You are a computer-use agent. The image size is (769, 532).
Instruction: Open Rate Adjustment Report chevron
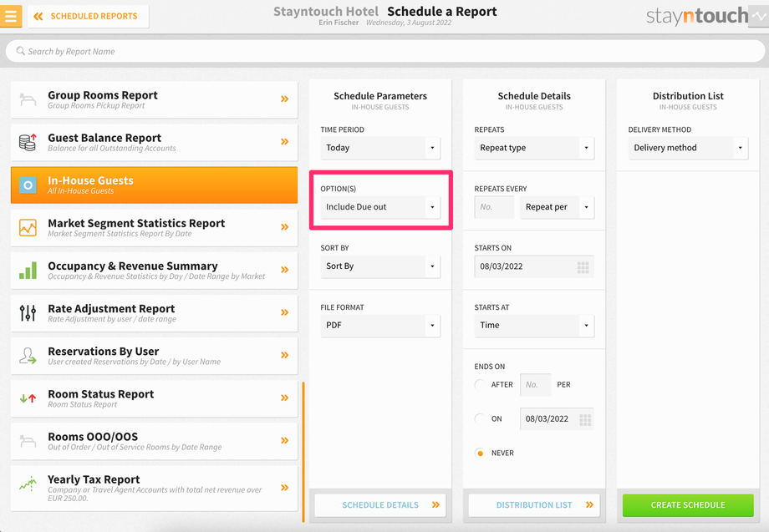(x=284, y=312)
